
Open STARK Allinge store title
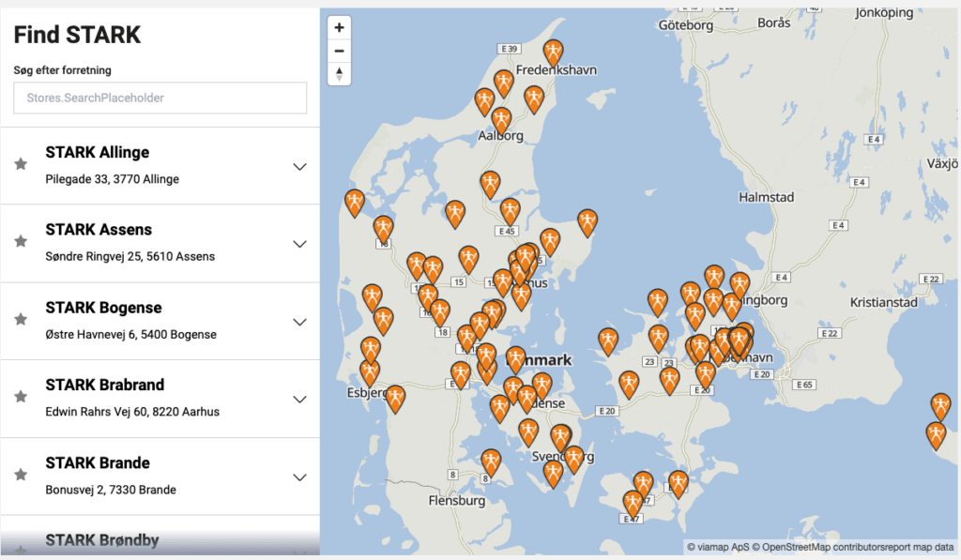tap(98, 152)
